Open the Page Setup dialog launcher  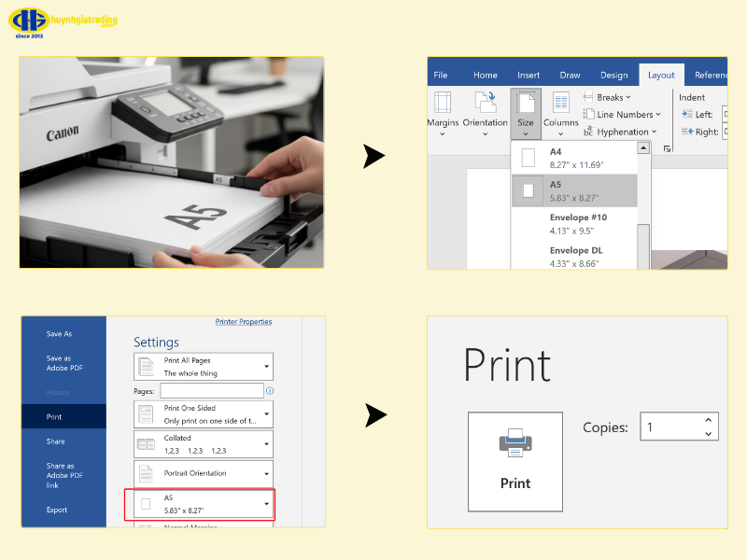667,147
